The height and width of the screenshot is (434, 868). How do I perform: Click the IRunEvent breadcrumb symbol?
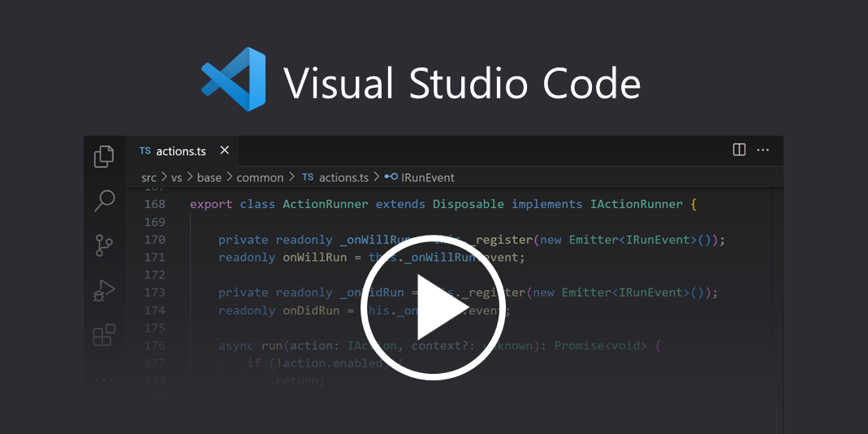point(419,178)
